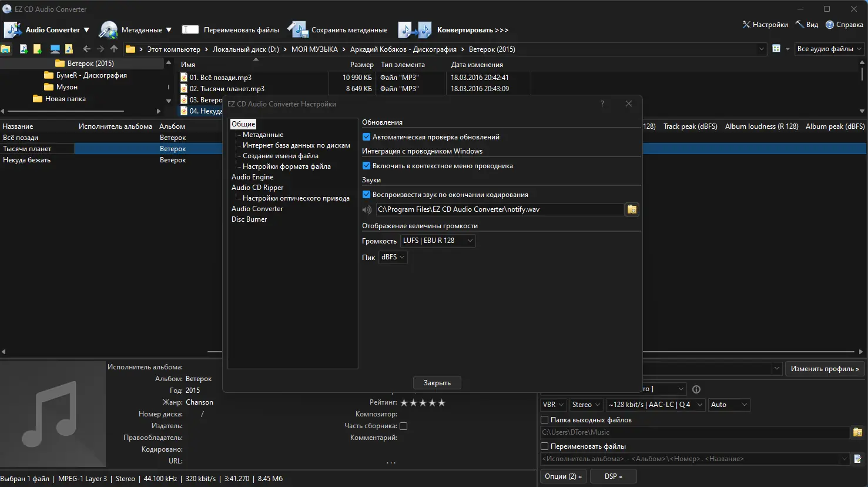The width and height of the screenshot is (868, 487).
Task: Click the C:\Users\DTore\Music output path field
Action: 695,432
